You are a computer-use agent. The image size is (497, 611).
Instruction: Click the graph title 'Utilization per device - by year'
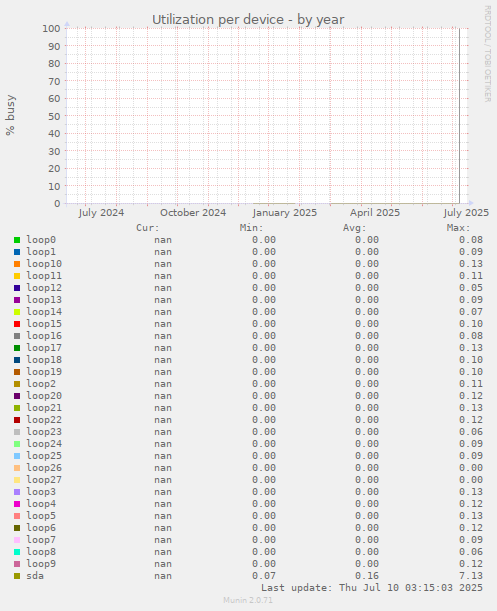click(248, 19)
